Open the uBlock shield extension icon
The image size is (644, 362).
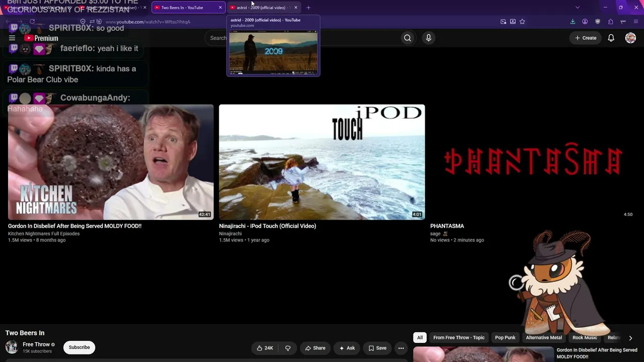coord(598,22)
